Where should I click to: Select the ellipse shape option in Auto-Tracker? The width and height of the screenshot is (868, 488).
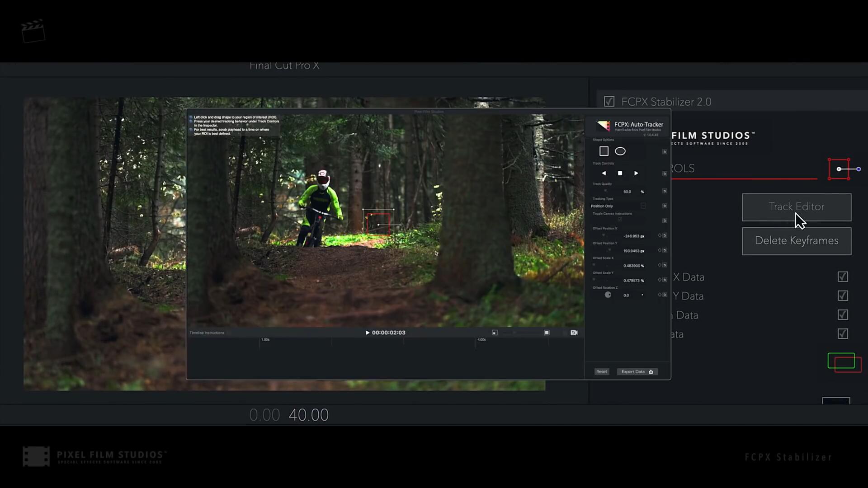tap(620, 151)
